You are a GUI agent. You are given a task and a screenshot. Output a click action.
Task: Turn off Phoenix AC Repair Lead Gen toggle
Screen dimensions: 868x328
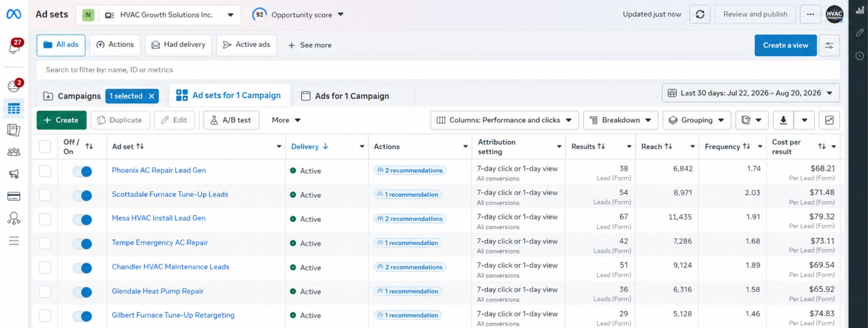point(82,171)
